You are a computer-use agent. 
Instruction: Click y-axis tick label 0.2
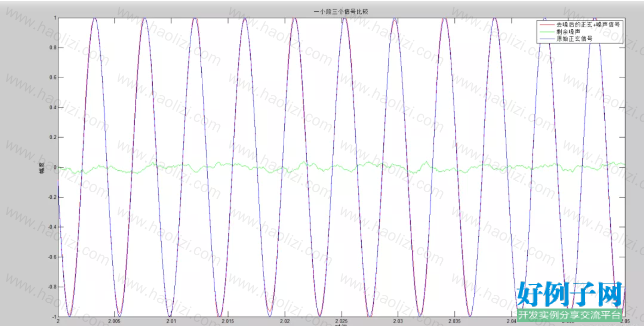click(x=53, y=137)
